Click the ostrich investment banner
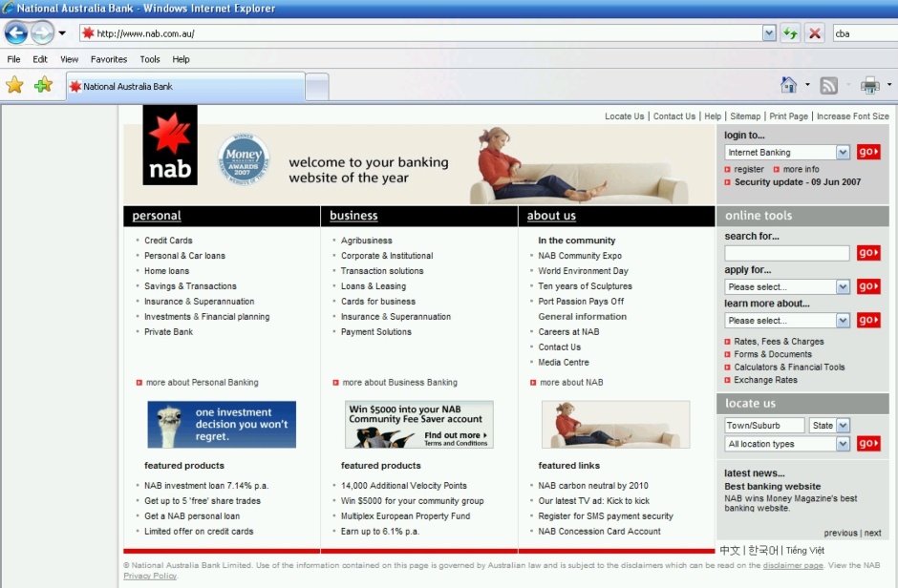The width and height of the screenshot is (898, 588). tap(222, 425)
